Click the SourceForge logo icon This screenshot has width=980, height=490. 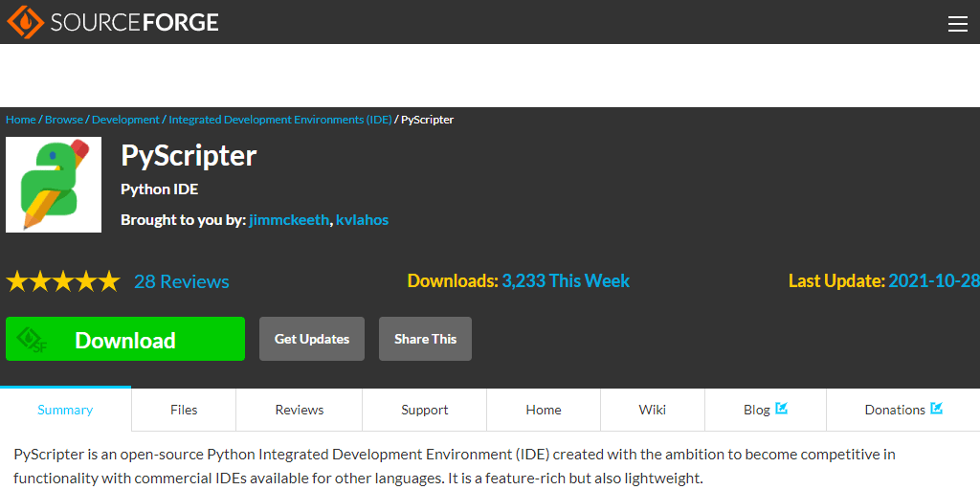click(x=25, y=22)
